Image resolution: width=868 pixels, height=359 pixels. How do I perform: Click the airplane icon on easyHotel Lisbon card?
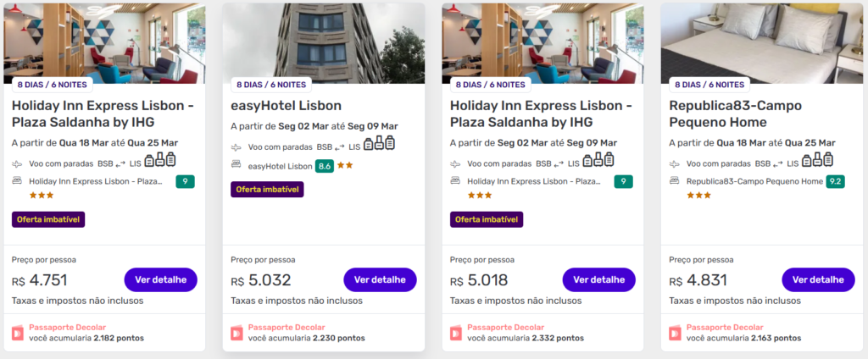(238, 146)
